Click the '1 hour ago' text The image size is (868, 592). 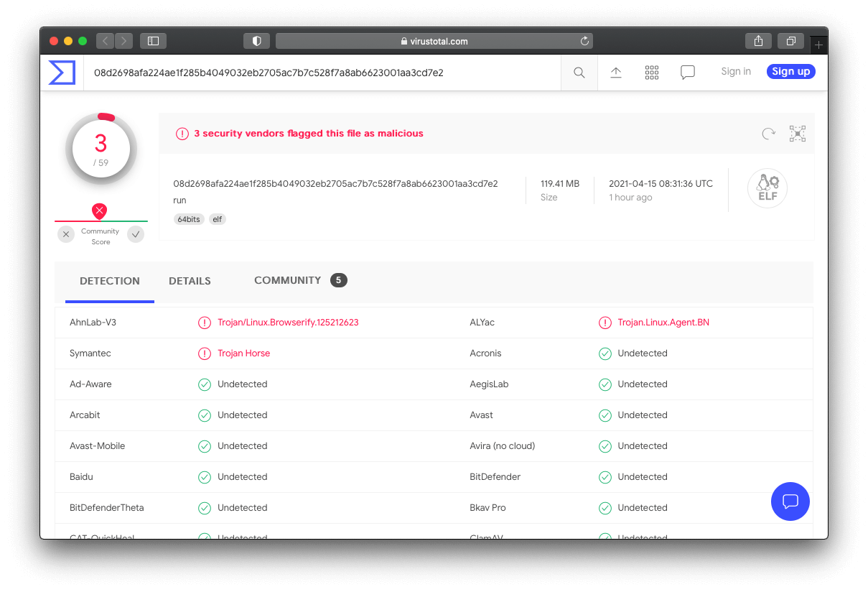[x=630, y=198]
